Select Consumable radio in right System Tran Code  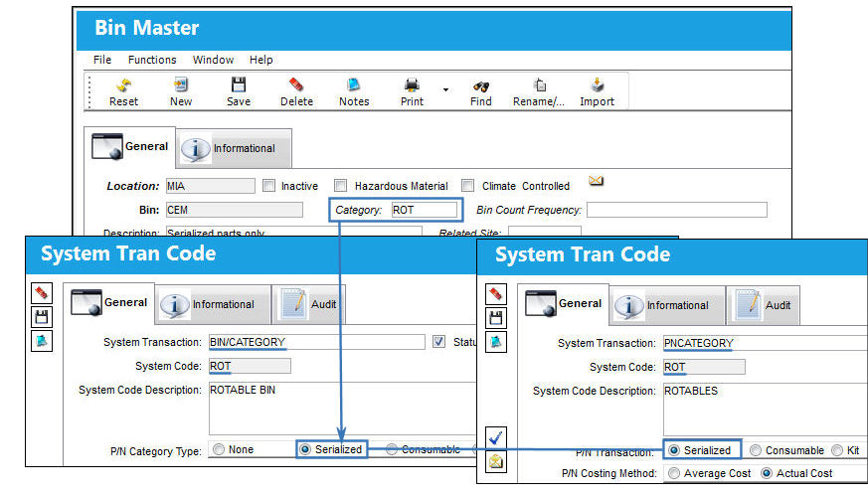click(x=755, y=450)
